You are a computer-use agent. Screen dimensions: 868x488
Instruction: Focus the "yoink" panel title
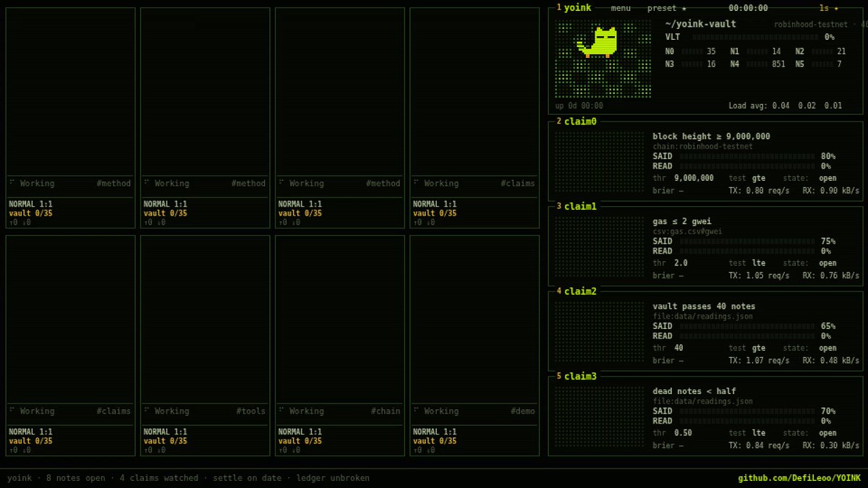pyautogui.click(x=577, y=8)
